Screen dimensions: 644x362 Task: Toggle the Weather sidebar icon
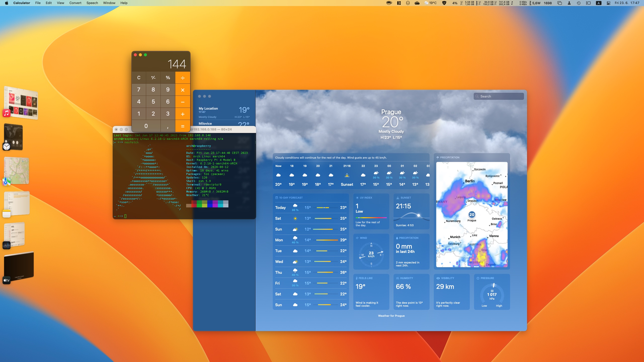click(x=263, y=96)
